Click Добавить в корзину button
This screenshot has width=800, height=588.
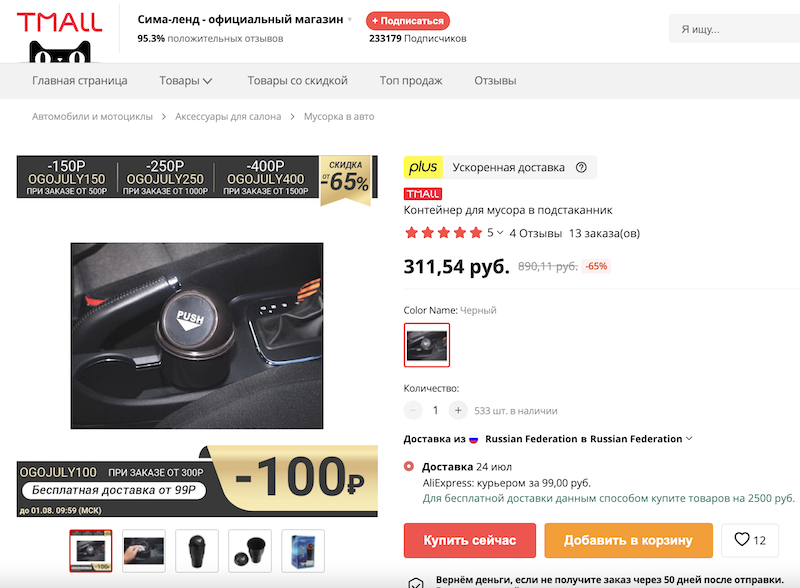(x=628, y=540)
